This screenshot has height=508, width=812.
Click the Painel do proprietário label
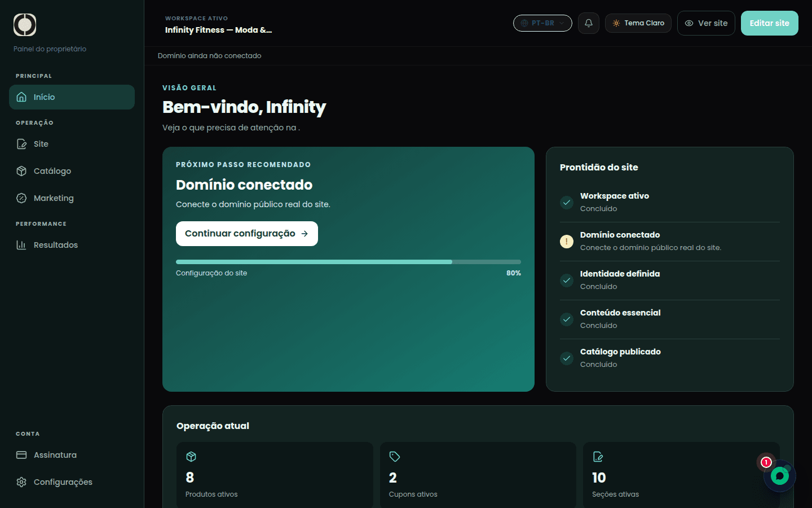(50, 49)
